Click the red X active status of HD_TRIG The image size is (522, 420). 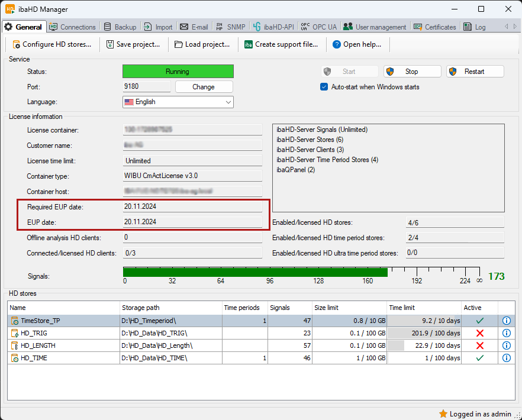pos(479,333)
